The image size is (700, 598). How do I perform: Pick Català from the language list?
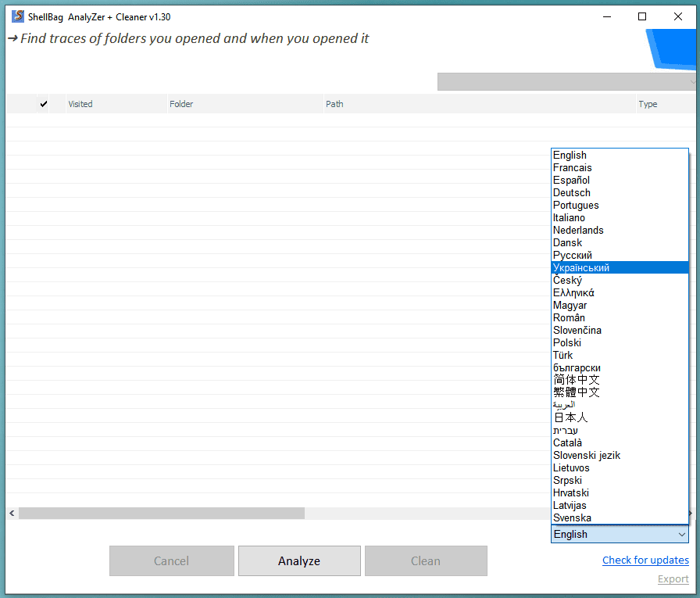pyautogui.click(x=620, y=442)
